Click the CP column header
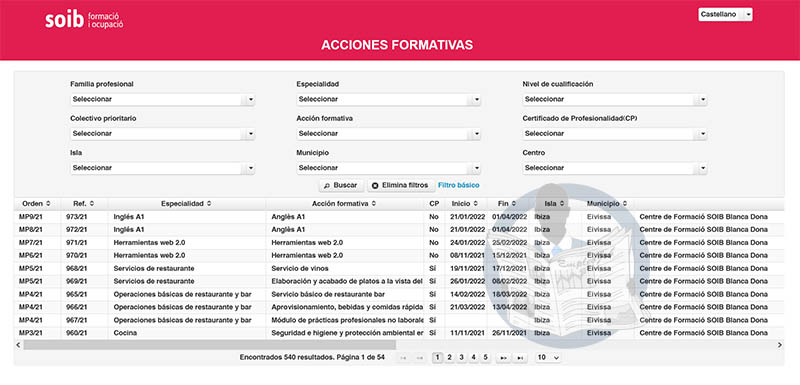Image resolution: width=800 pixels, height=385 pixels. pos(434,203)
